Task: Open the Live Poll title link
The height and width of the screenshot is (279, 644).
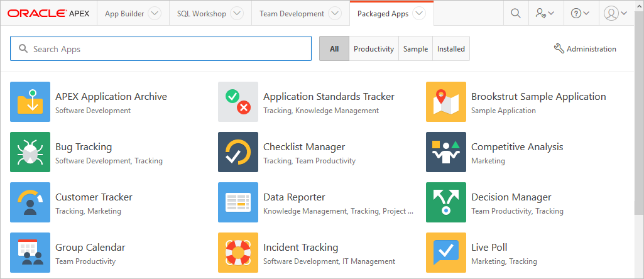Action: point(489,248)
